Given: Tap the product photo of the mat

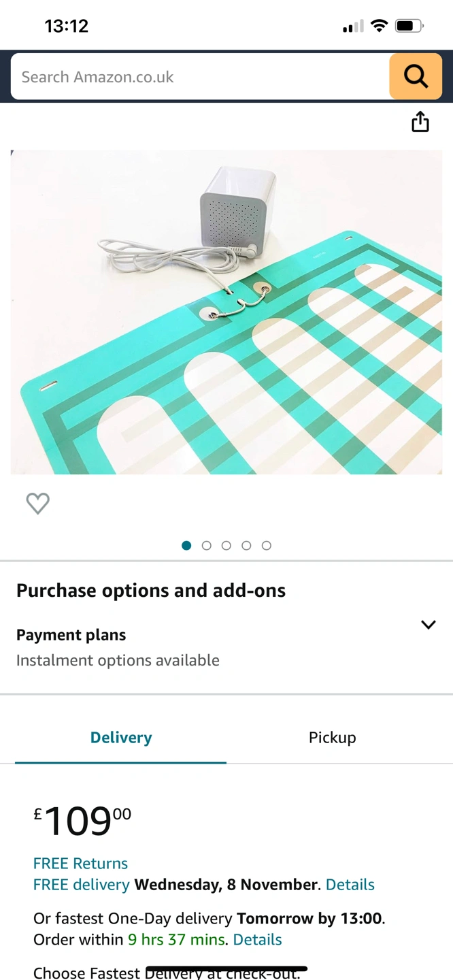Looking at the screenshot, I should [x=227, y=312].
